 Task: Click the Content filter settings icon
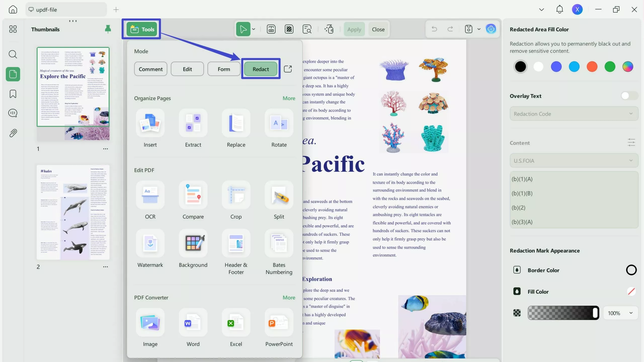[631, 142]
